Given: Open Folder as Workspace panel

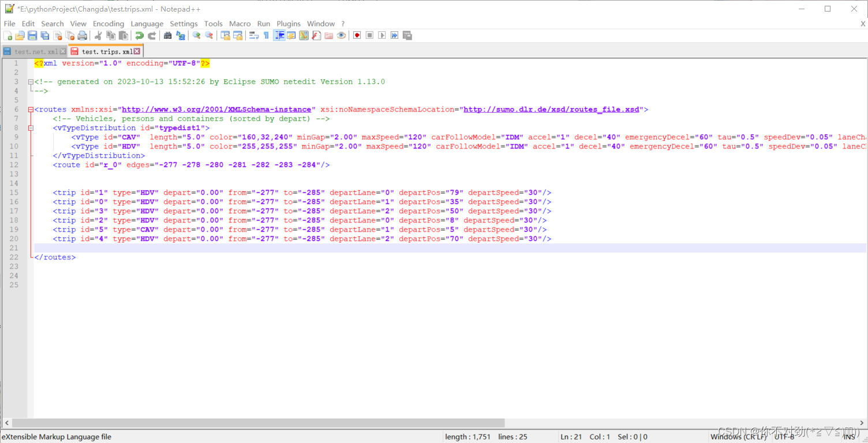Looking at the screenshot, I should (329, 35).
